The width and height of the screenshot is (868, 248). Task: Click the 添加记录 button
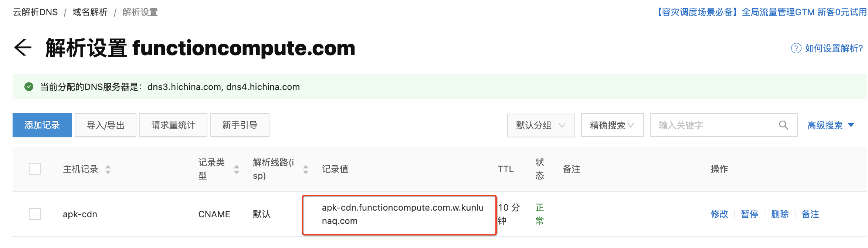click(x=42, y=125)
